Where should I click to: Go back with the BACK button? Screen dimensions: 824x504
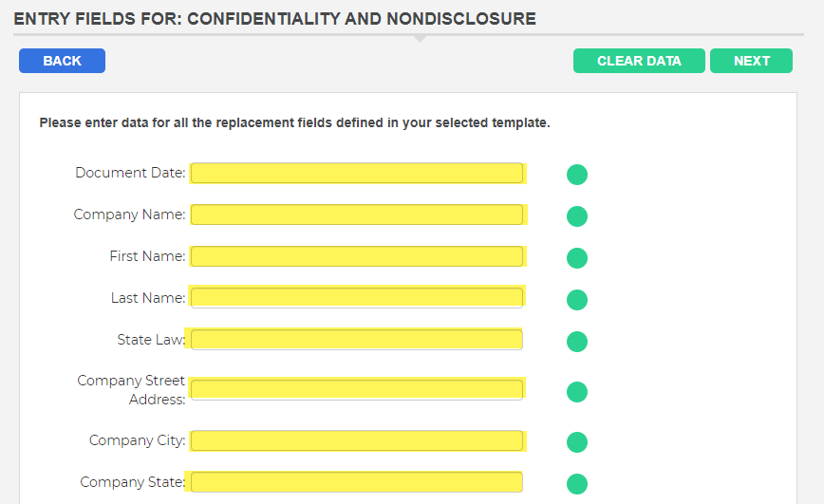click(62, 61)
